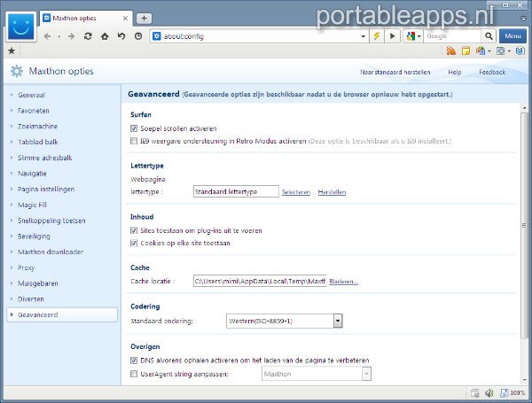The height and width of the screenshot is (403, 532).
Task: Open the Beveiliging settings section
Action: [34, 236]
